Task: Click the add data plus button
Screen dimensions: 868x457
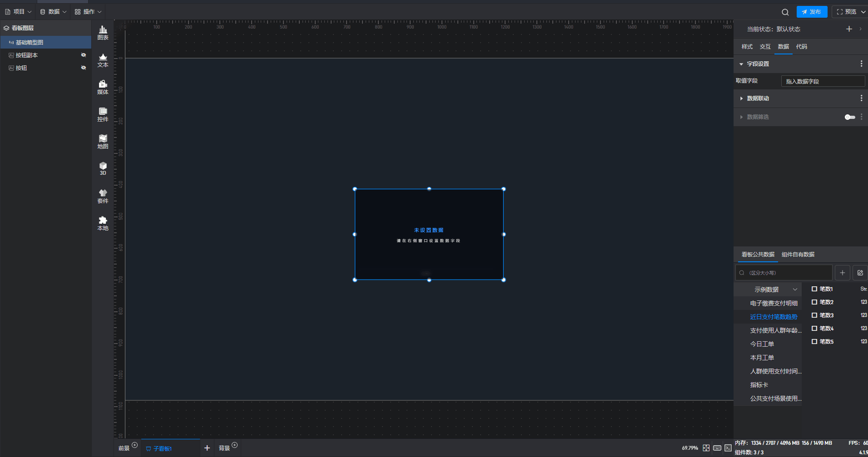Action: click(x=842, y=273)
